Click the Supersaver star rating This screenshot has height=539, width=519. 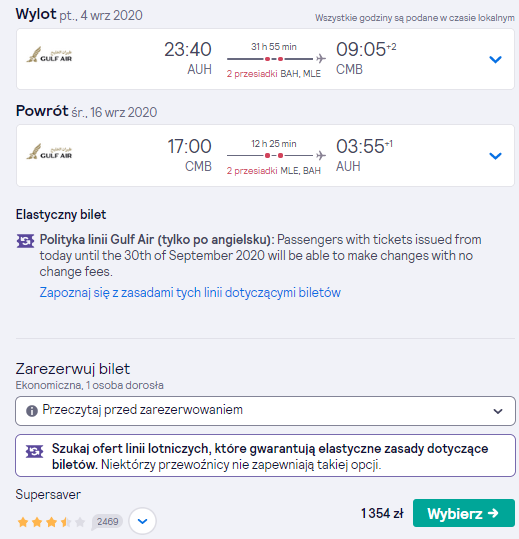pyautogui.click(x=51, y=522)
